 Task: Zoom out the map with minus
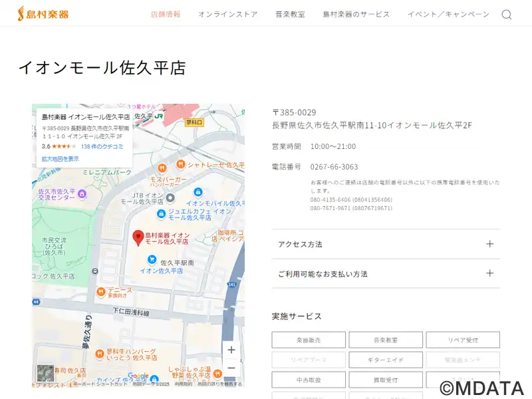231,368
